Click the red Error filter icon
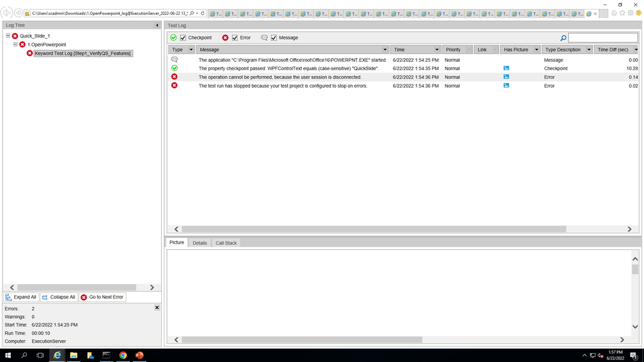Image resolution: width=644 pixels, height=362 pixels. 226,38
